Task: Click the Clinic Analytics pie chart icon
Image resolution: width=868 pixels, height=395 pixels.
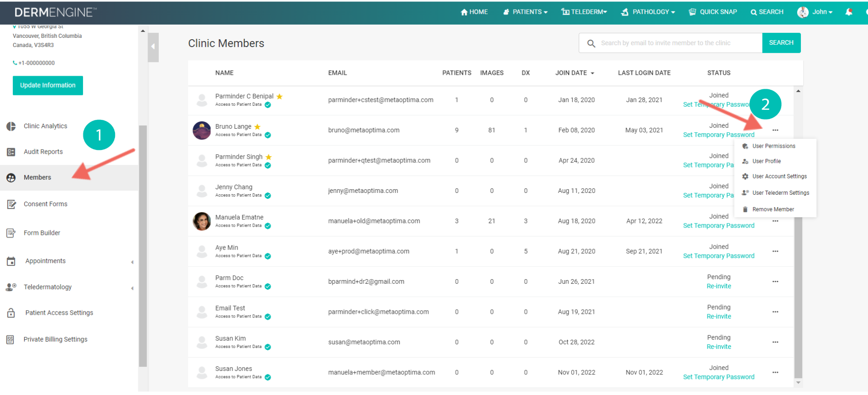Action: [x=11, y=126]
